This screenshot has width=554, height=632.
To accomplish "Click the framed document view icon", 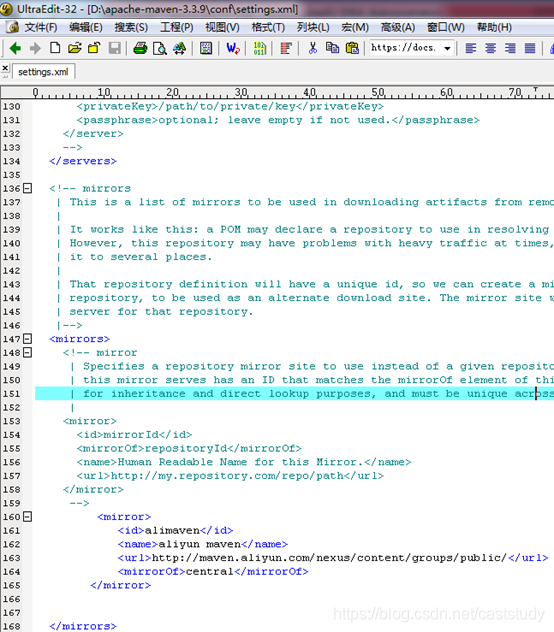I will point(206,49).
